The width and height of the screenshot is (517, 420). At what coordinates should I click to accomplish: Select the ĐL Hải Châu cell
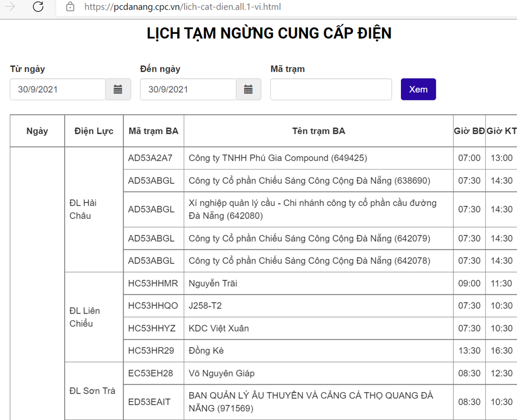pyautogui.click(x=94, y=209)
